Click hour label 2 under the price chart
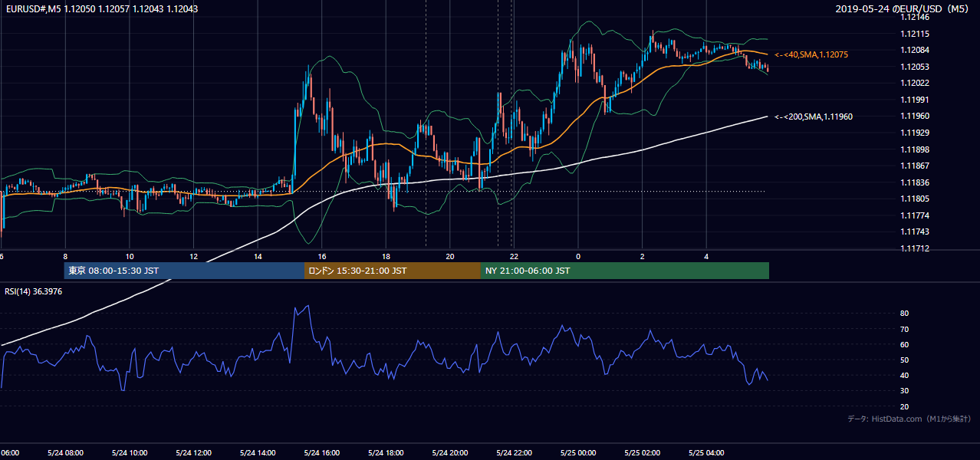980x460 pixels. coord(642,257)
